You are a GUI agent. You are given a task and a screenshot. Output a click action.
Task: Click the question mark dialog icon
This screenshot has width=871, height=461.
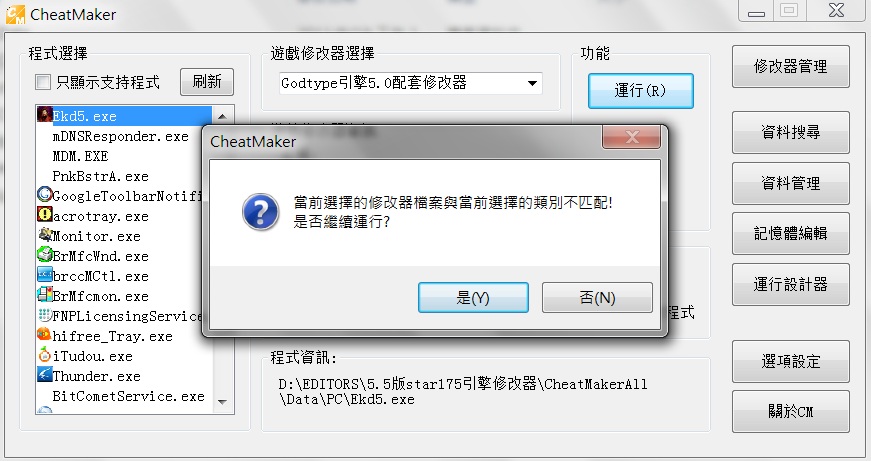[x=261, y=212]
